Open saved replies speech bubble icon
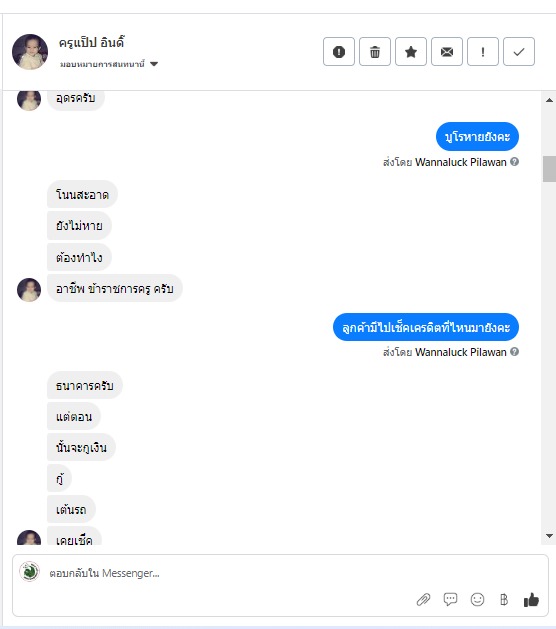 (x=450, y=599)
